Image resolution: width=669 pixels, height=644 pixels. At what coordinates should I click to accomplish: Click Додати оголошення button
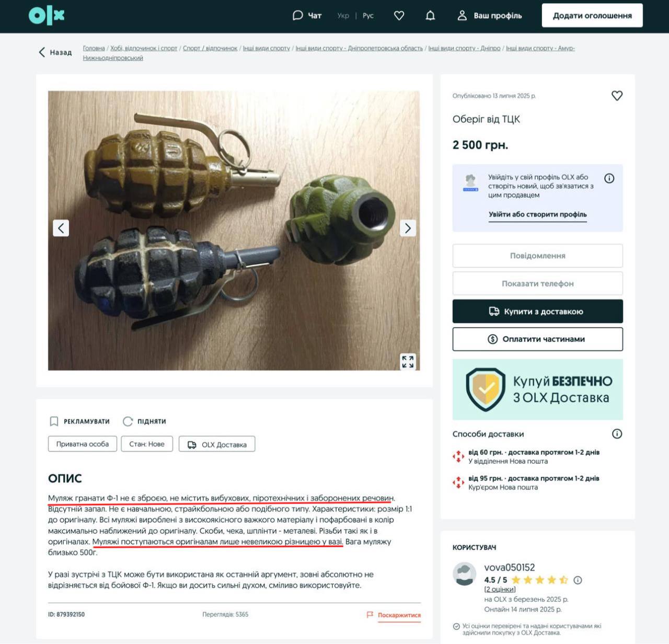[592, 16]
